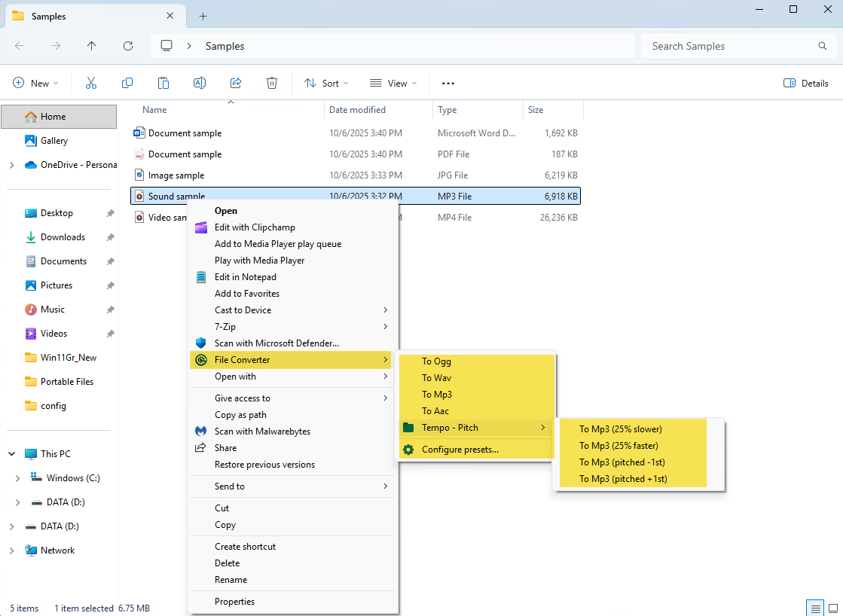Click the Cut scissors icon in toolbar
Image resolution: width=843 pixels, height=616 pixels.
point(91,83)
